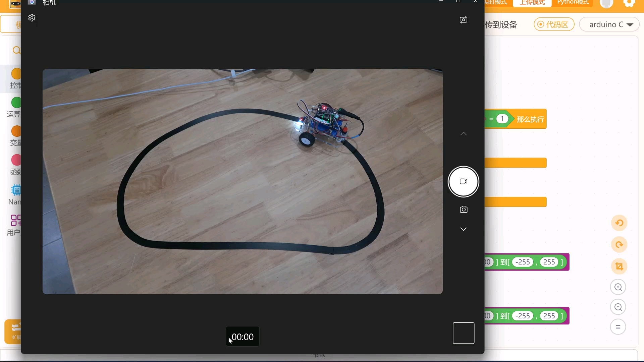
Task: Switch to the 上传模式 tab
Action: pos(532,3)
